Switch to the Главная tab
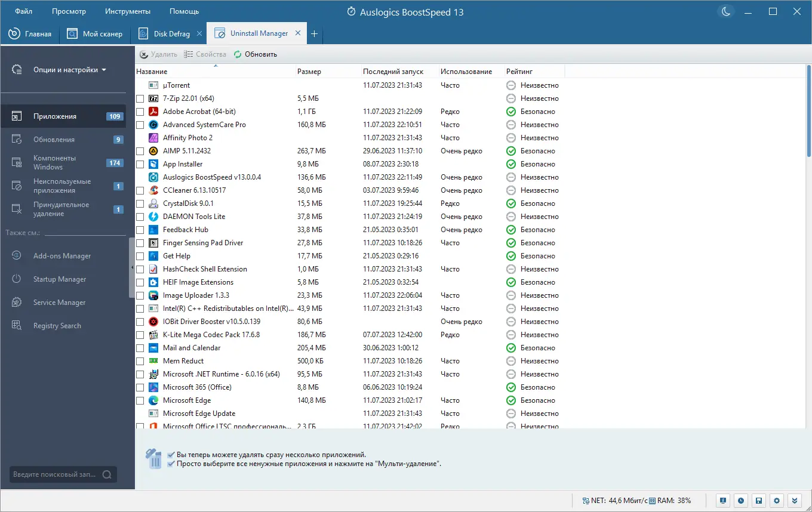Image resolution: width=812 pixels, height=512 pixels. click(x=30, y=34)
